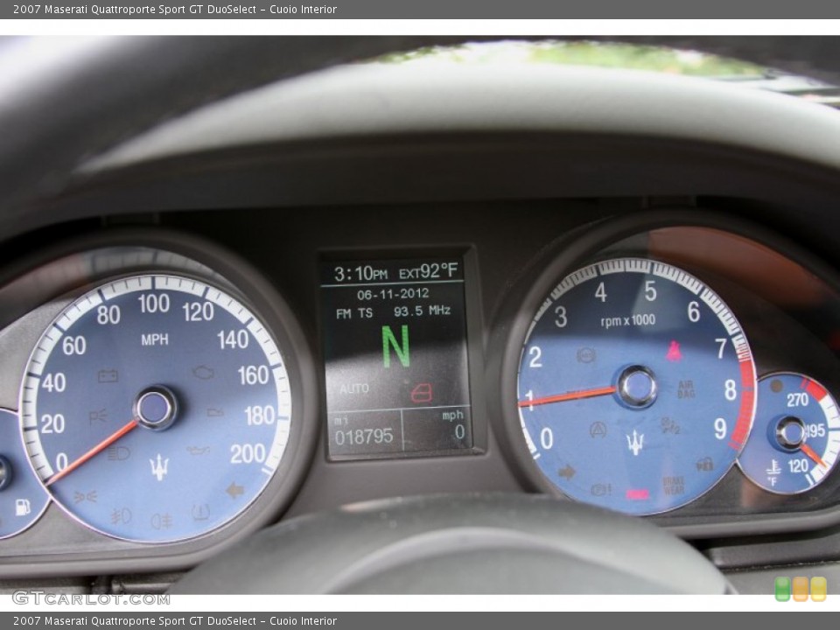This screenshot has height=630, width=840.
Task: Click the red open door icon on the display
Action: pos(422,393)
